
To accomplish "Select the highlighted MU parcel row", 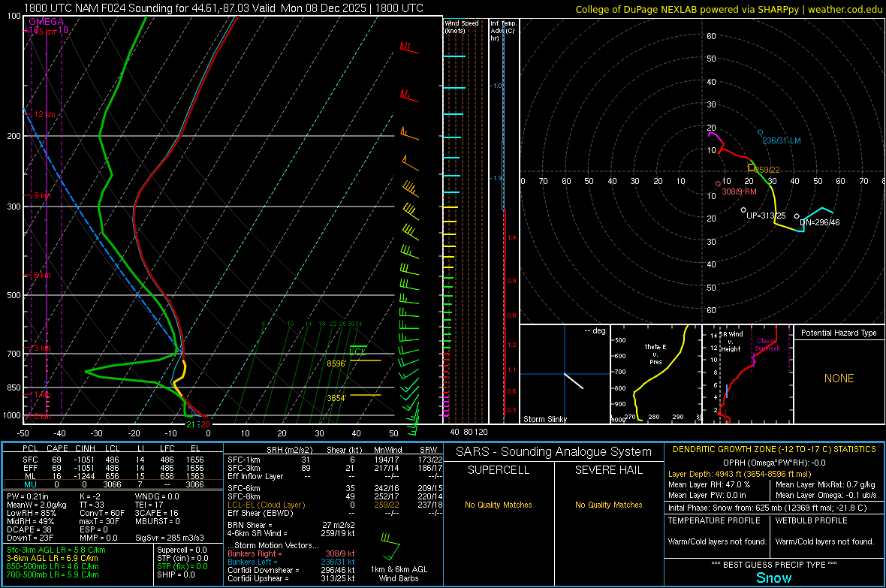I will (113, 484).
